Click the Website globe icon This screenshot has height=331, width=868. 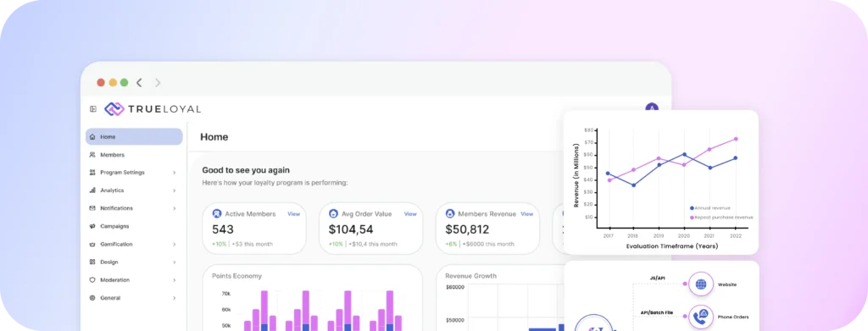701,284
